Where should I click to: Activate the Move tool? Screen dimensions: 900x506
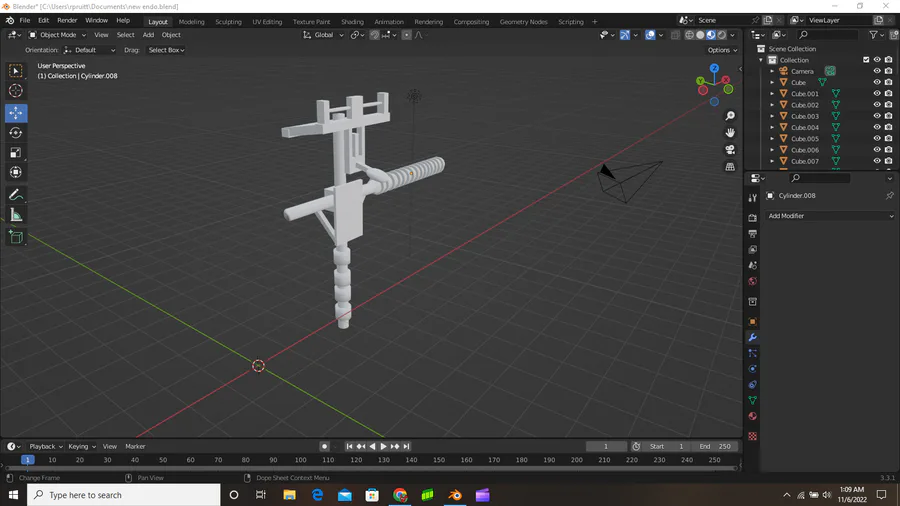pyautogui.click(x=15, y=113)
